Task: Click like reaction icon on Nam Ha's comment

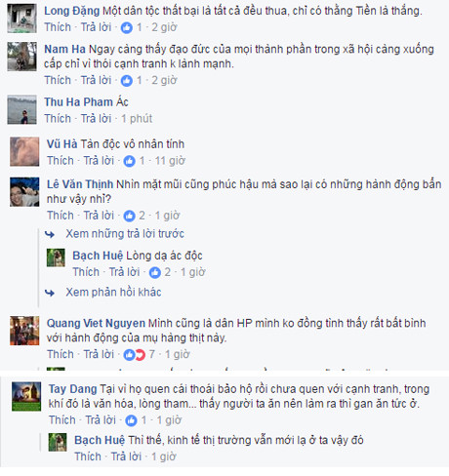Action: [127, 81]
